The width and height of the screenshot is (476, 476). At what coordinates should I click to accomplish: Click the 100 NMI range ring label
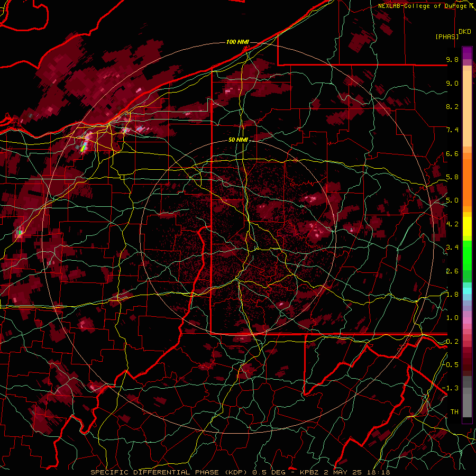(x=237, y=42)
